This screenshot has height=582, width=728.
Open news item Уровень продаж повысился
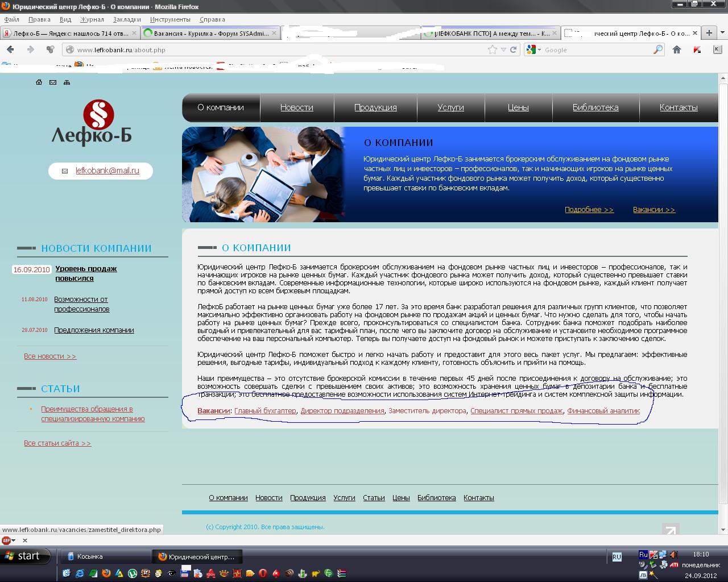pos(86,273)
